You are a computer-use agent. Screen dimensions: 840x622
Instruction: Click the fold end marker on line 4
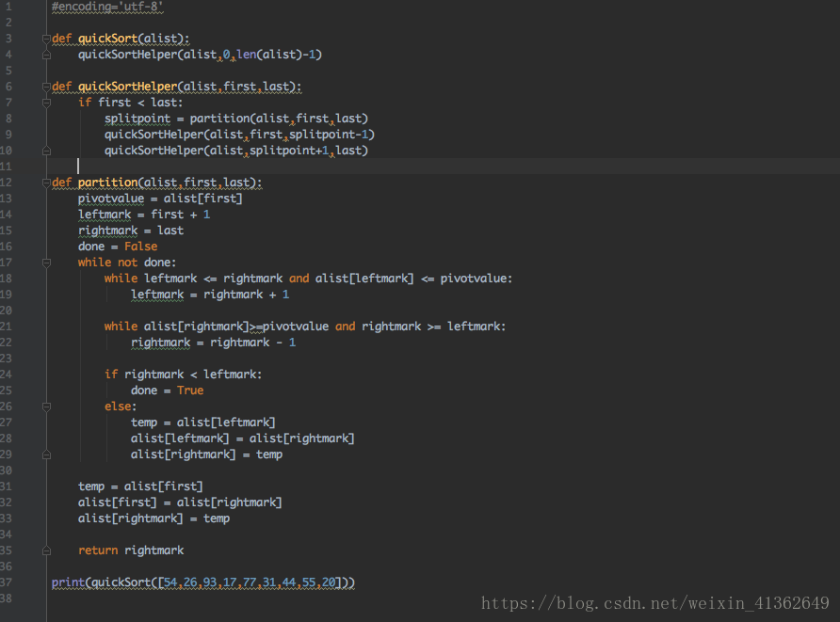[46, 55]
